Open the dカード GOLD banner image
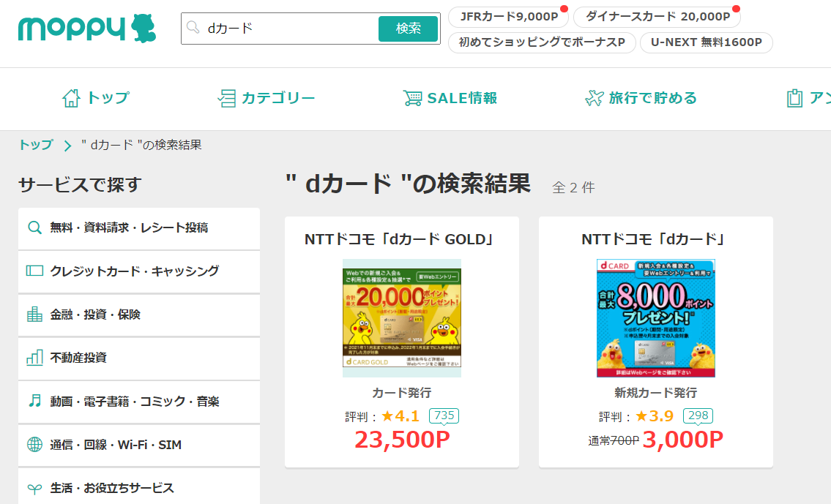The image size is (831, 504). point(401,317)
